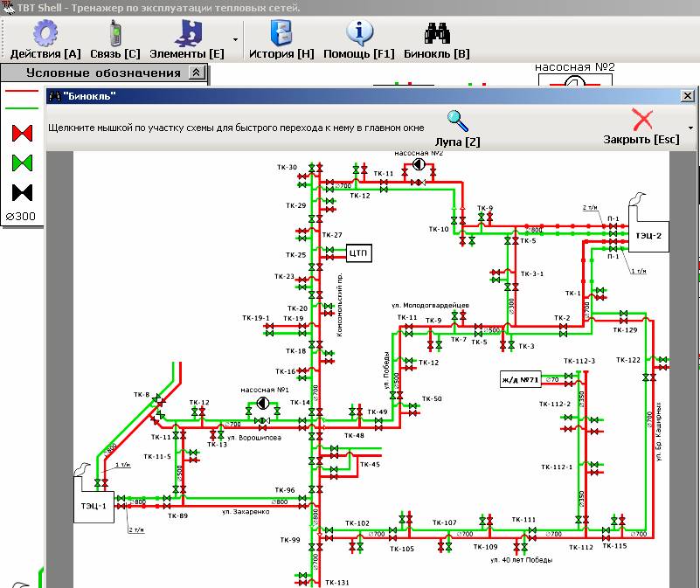The width and height of the screenshot is (700, 588).
Task: Click the ТК-3-1 chamber label
Action: [x=532, y=273]
